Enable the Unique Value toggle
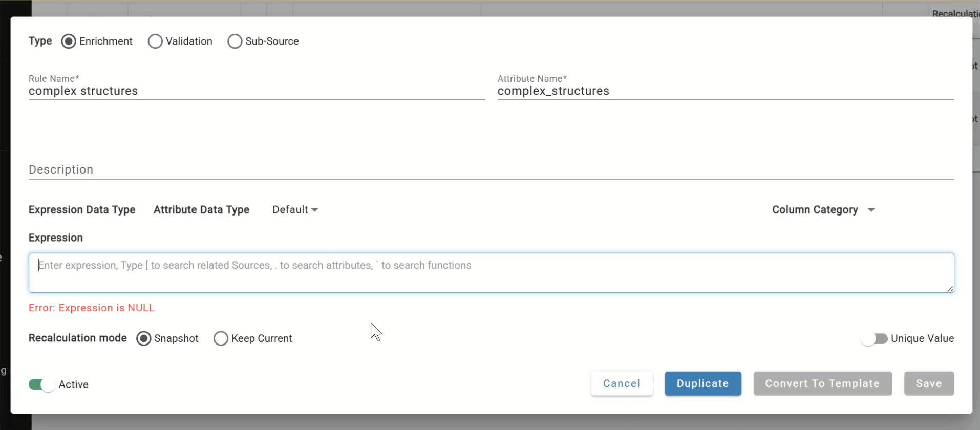 874,339
